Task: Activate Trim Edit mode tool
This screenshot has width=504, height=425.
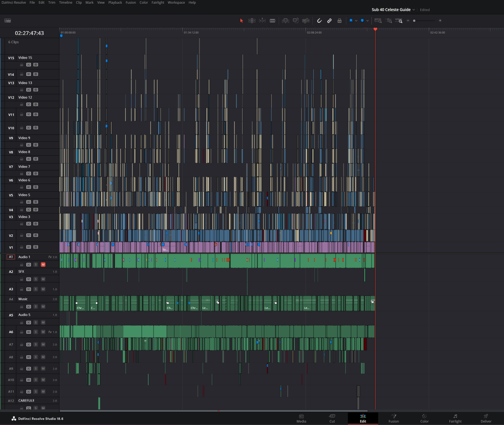Action: [252, 21]
